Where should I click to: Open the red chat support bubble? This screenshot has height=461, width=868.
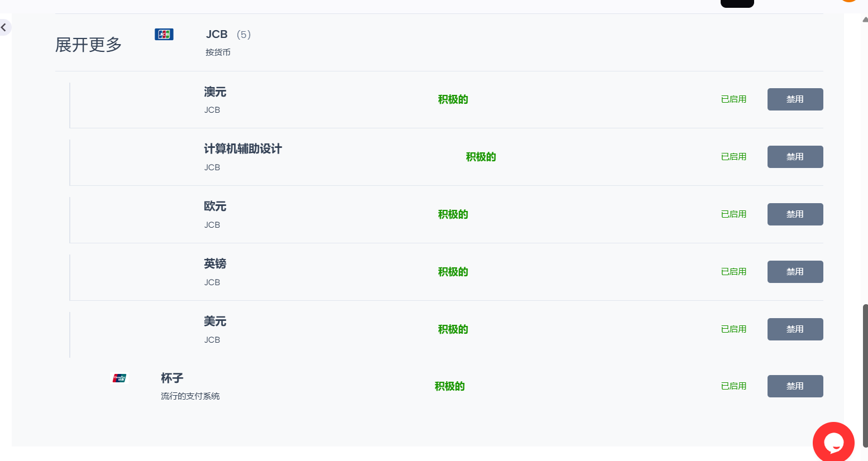coord(833,442)
